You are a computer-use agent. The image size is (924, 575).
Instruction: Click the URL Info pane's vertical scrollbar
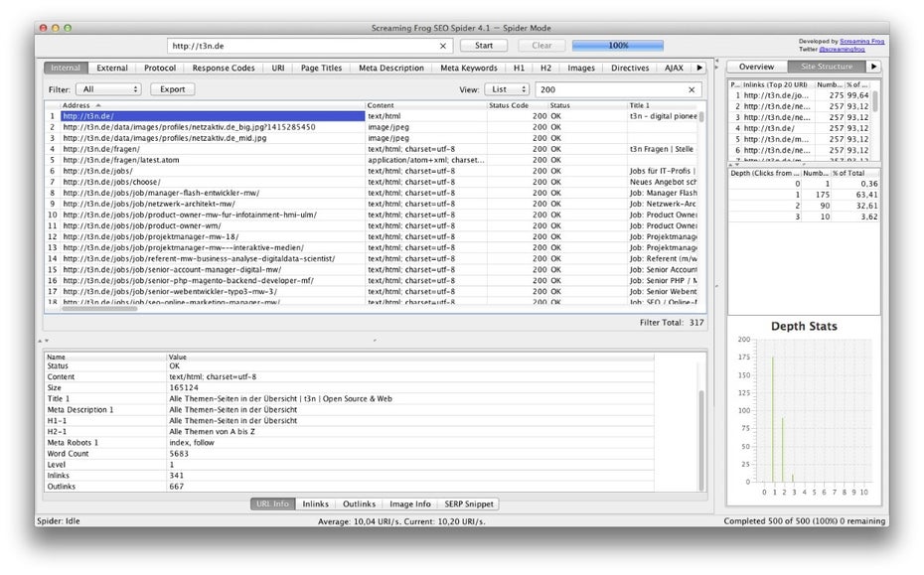[701, 439]
